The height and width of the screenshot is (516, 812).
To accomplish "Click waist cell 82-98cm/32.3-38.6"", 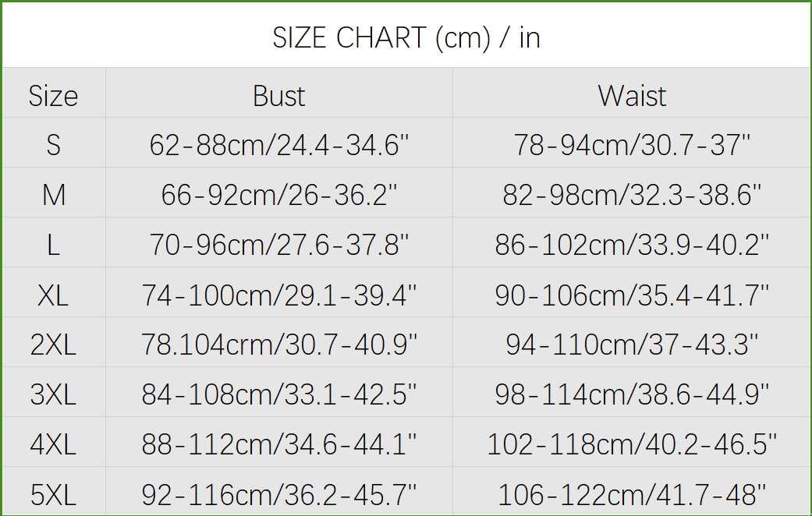I will 632,195.
